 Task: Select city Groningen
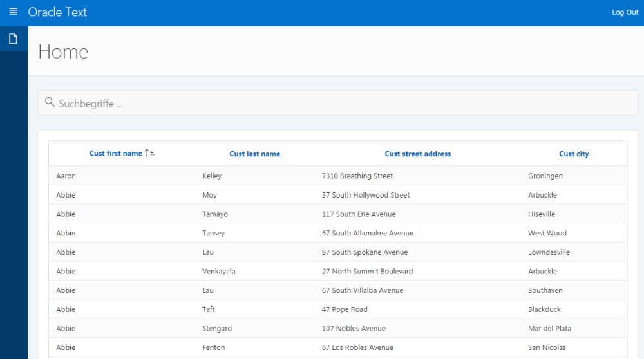coord(545,176)
